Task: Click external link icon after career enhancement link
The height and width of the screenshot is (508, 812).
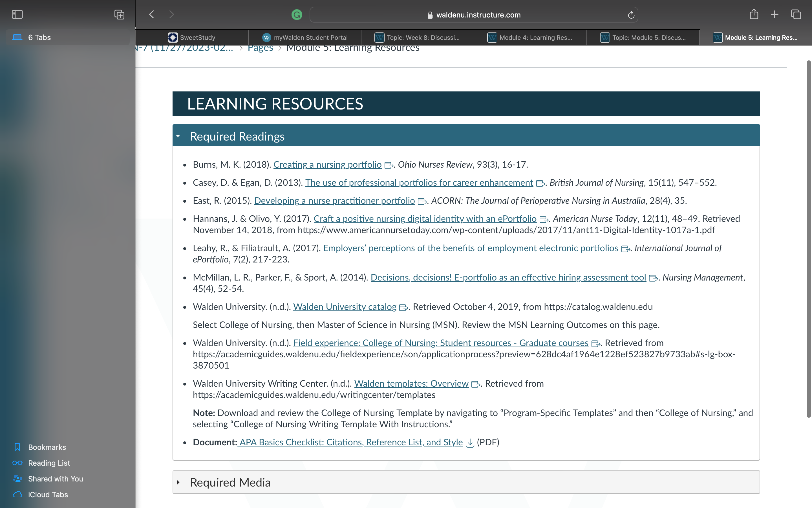Action: point(540,183)
